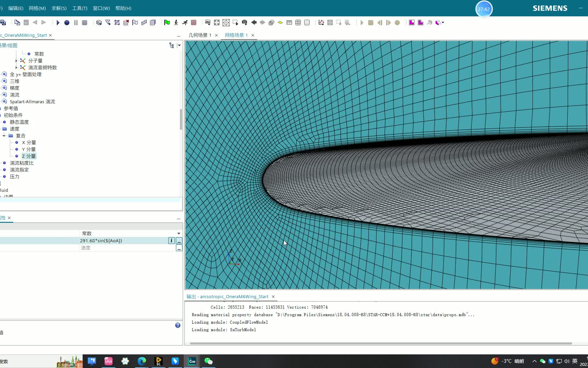Expand the 分子量 tree node
This screenshot has width=588, height=368.
coord(16,61)
